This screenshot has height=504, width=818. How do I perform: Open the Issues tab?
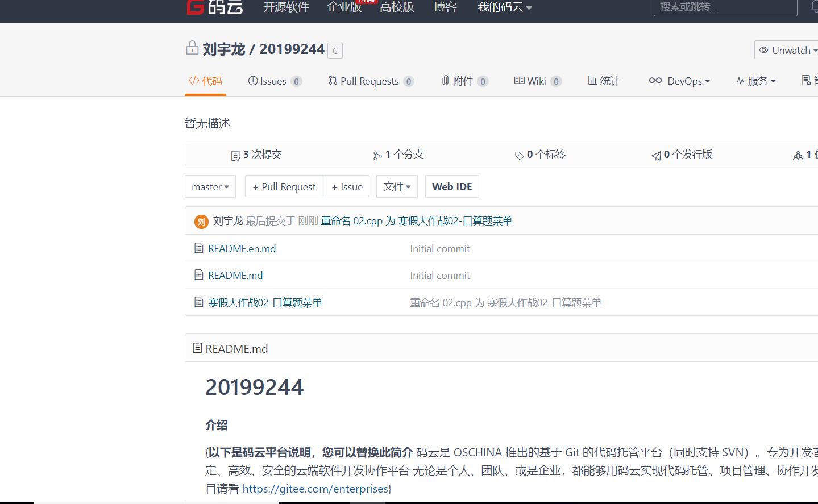(x=275, y=81)
